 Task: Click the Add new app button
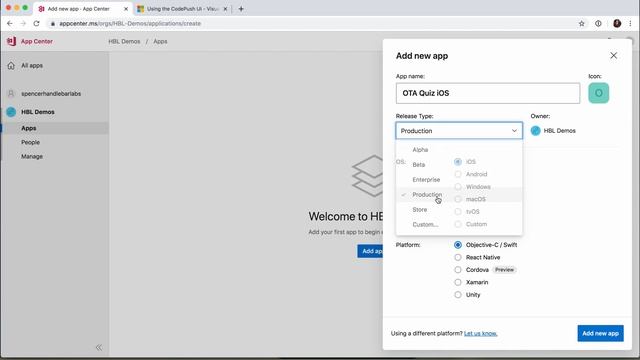click(x=600, y=333)
